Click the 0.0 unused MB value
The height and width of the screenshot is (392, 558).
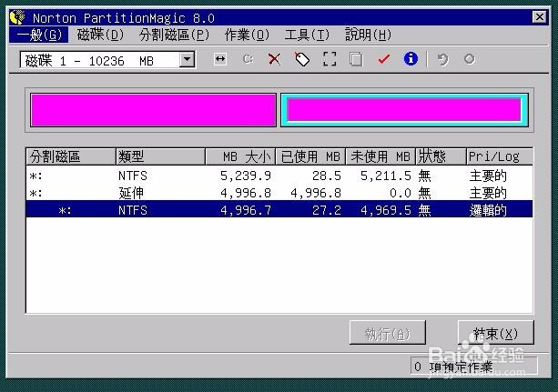[401, 193]
